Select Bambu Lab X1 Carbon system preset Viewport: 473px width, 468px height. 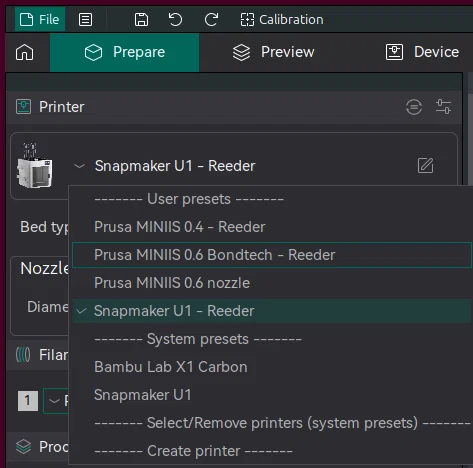(271, 367)
